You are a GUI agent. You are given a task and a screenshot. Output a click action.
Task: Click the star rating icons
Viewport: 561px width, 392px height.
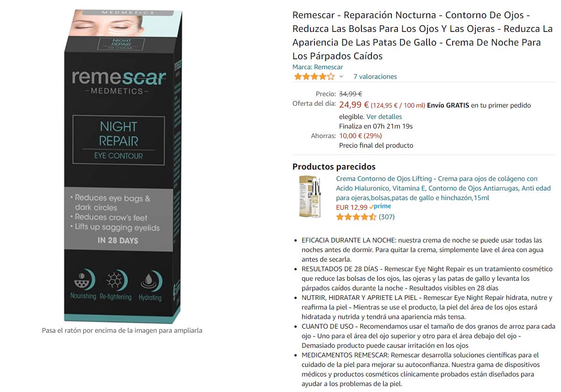tap(314, 77)
